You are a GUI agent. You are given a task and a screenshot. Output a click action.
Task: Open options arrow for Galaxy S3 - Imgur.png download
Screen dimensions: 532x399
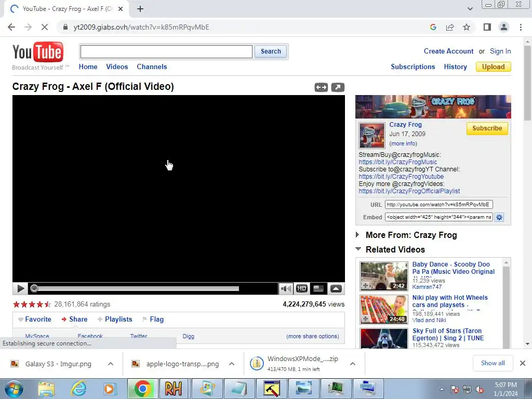(x=111, y=364)
